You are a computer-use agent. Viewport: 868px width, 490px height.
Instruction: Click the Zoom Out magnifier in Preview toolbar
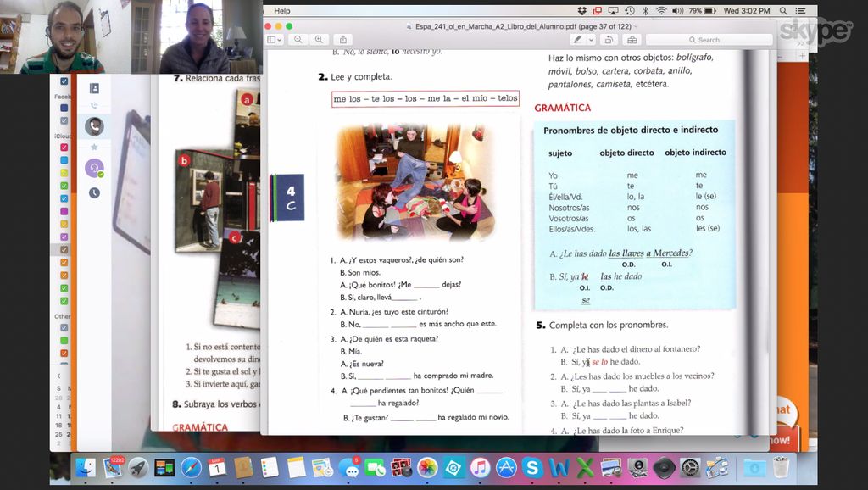pyautogui.click(x=298, y=39)
